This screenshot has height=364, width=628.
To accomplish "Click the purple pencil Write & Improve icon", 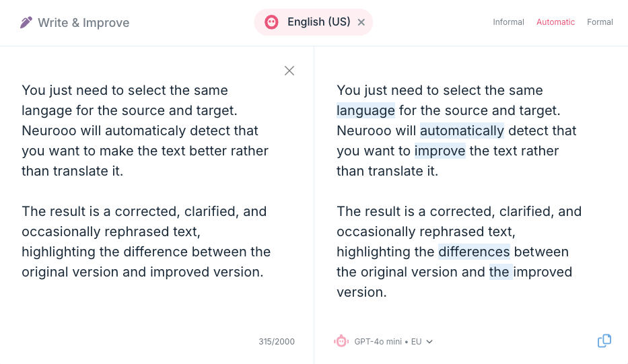I will point(26,22).
